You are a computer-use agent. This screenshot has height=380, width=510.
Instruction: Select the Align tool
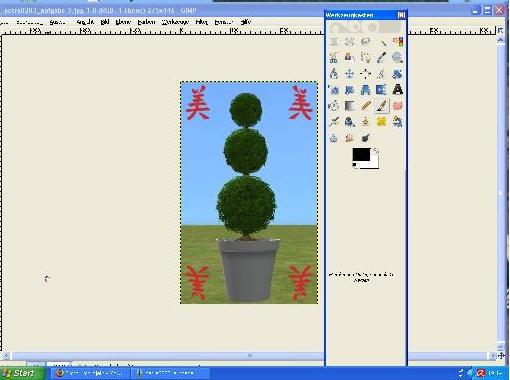pos(365,74)
